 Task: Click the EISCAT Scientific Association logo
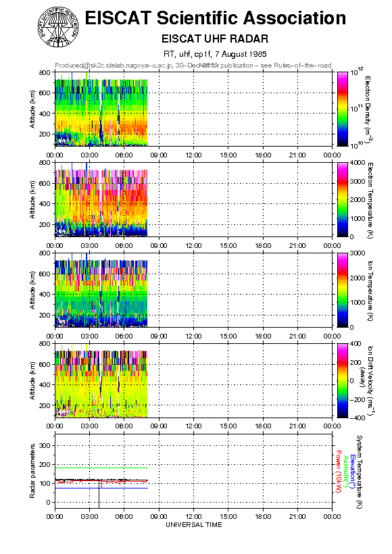point(58,27)
